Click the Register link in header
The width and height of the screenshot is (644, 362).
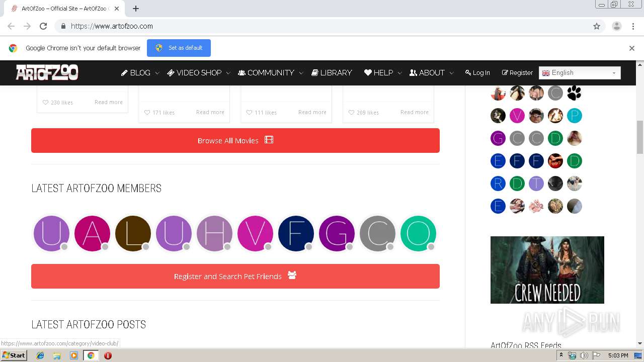point(517,73)
